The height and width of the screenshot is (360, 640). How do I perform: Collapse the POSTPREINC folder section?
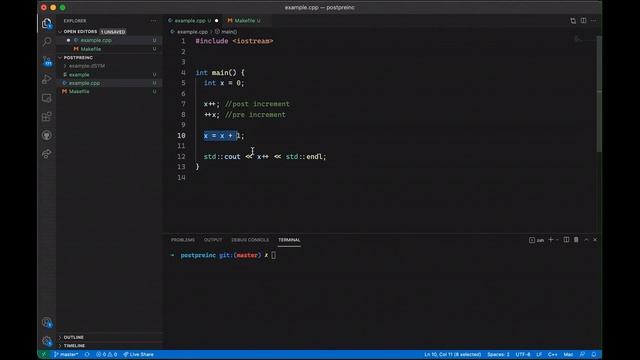click(x=78, y=58)
